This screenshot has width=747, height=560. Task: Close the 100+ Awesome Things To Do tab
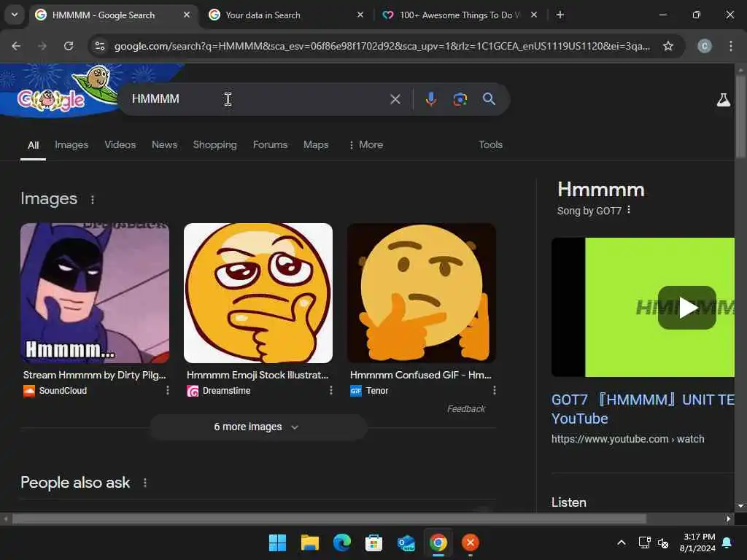pos(534,15)
